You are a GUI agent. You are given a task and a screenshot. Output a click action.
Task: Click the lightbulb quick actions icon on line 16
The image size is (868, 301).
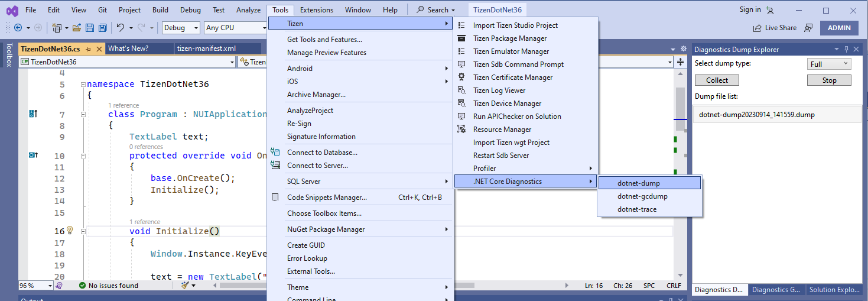tap(70, 231)
